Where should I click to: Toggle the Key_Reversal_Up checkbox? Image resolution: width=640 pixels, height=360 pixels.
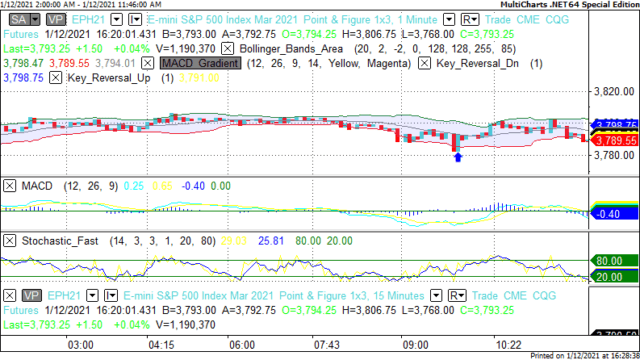click(56, 78)
